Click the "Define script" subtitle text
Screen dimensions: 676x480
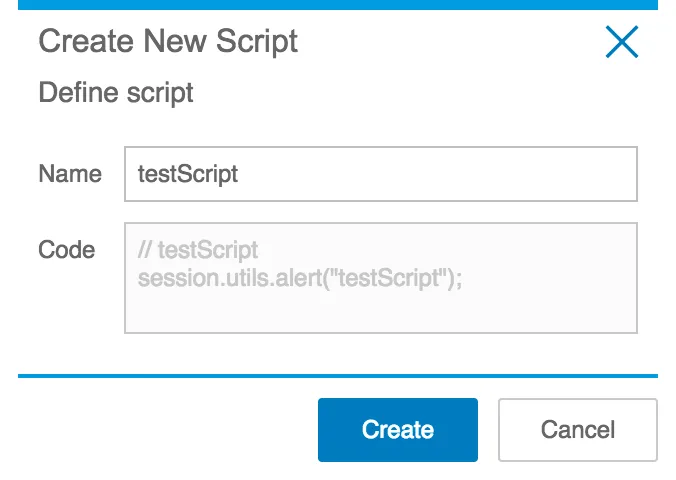[x=116, y=93]
